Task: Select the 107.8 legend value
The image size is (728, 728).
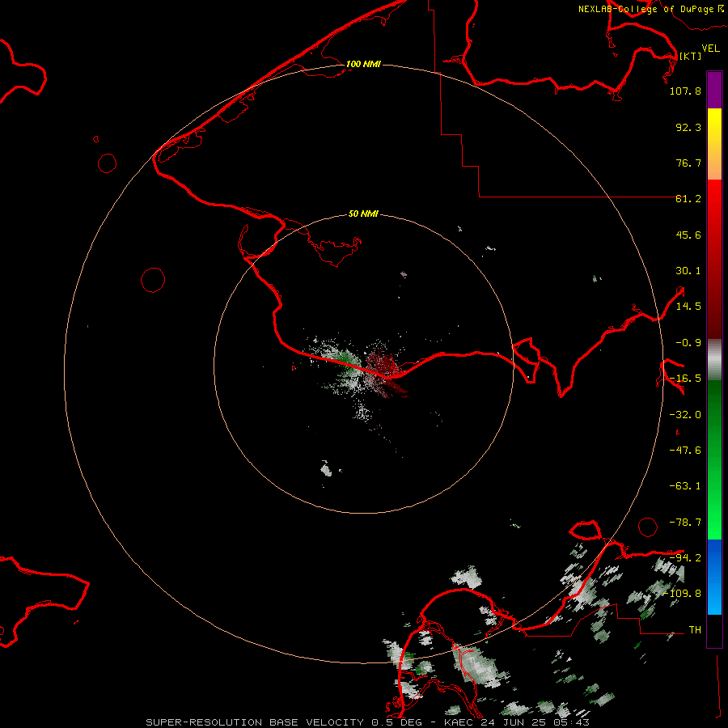Action: point(685,91)
